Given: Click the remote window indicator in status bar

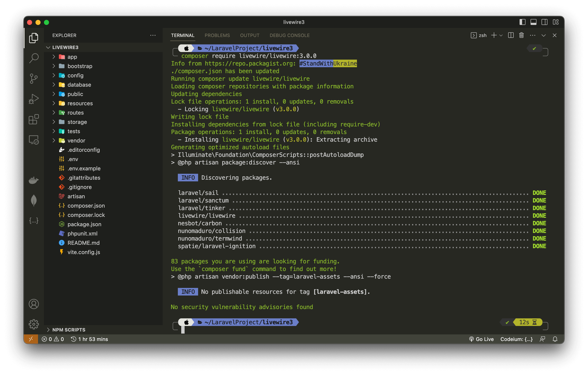Looking at the screenshot, I should click(x=31, y=339).
